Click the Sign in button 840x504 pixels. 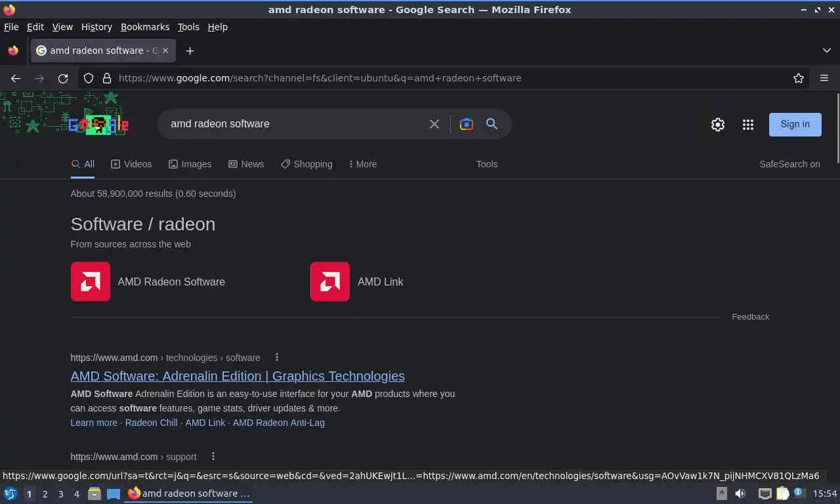pos(795,124)
